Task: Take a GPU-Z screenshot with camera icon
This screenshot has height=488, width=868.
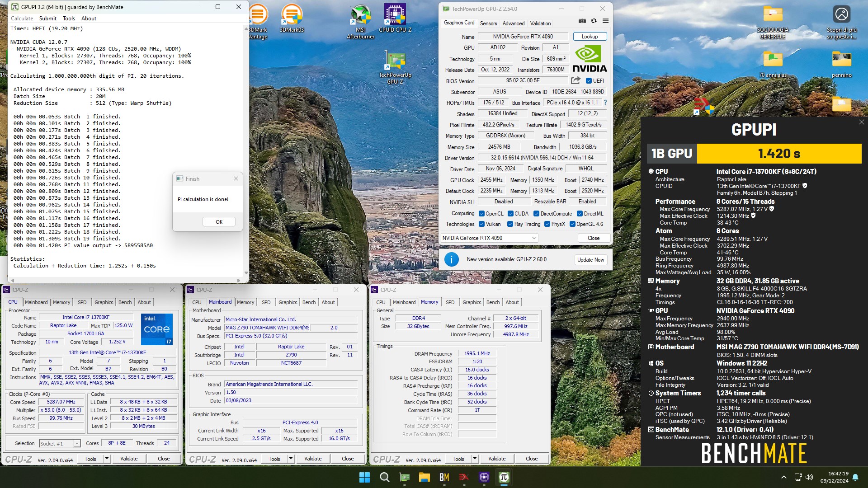Action: click(582, 21)
